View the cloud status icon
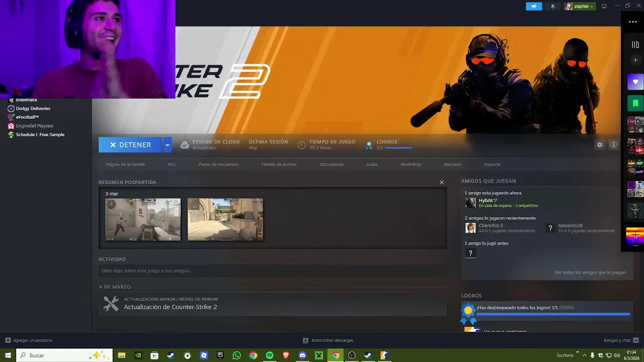This screenshot has width=644, height=362. tap(185, 145)
